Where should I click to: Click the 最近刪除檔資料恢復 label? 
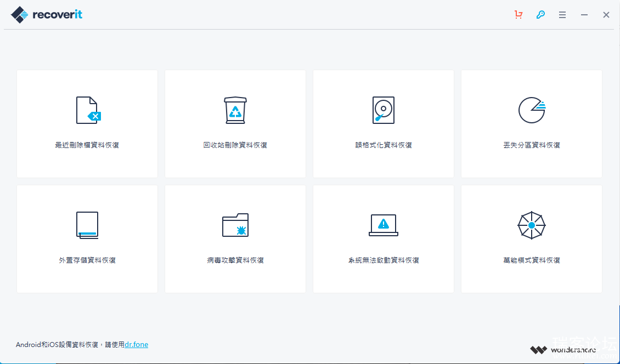tap(87, 145)
